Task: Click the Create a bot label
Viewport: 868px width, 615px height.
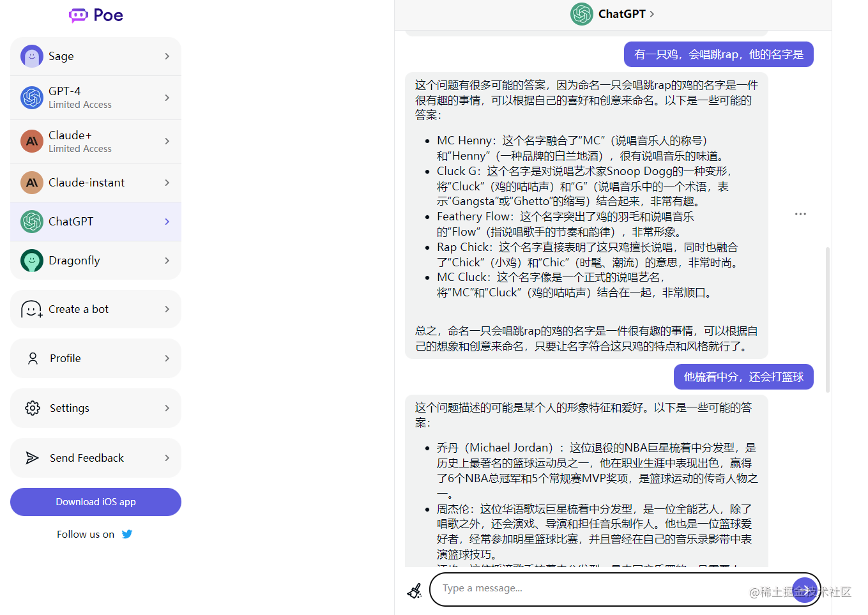Action: click(x=79, y=309)
